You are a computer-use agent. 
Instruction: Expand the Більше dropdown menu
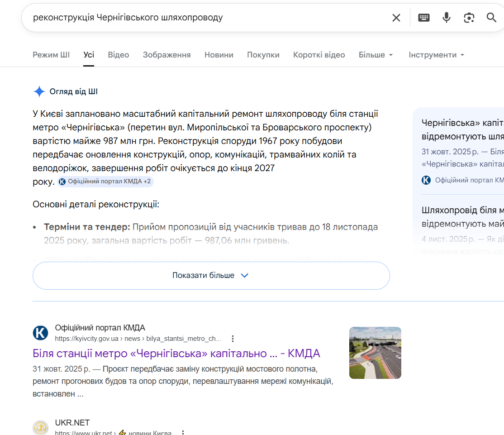coord(376,55)
